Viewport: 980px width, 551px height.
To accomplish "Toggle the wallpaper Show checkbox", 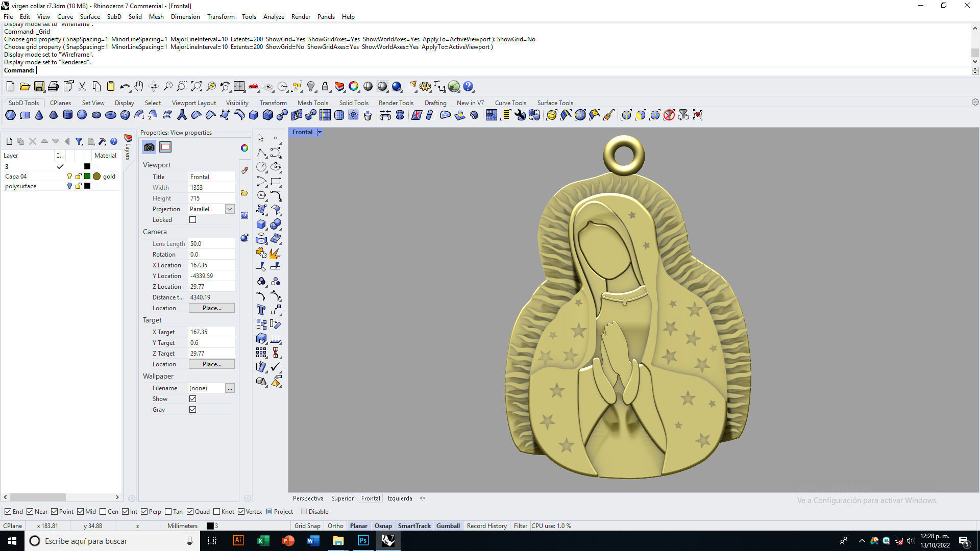I will [x=192, y=399].
